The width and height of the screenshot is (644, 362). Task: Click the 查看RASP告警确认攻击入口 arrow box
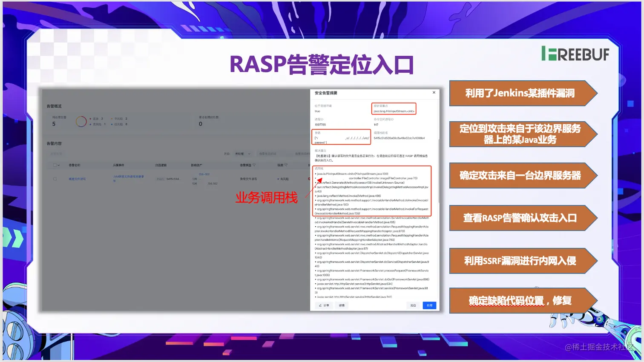[x=523, y=218]
